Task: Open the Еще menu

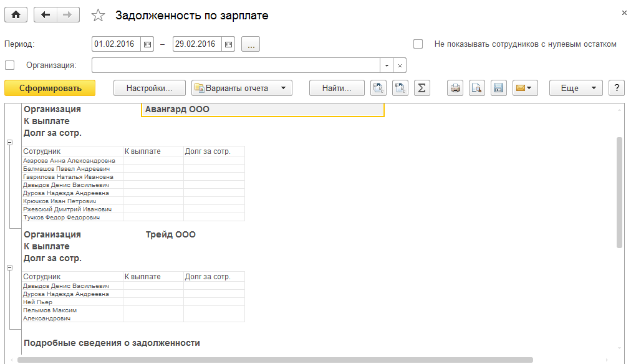Action: (x=576, y=88)
